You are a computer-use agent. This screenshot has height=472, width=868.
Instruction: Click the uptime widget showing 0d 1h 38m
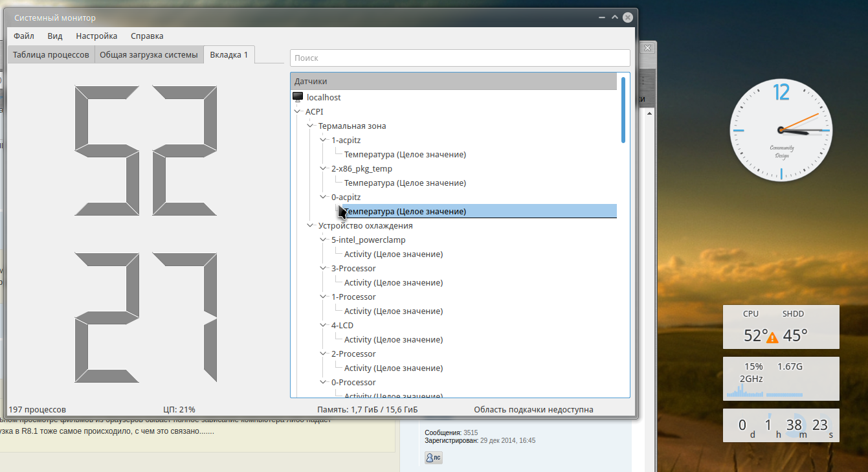point(781,425)
